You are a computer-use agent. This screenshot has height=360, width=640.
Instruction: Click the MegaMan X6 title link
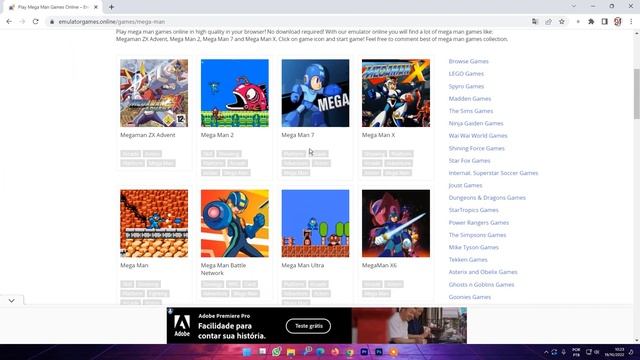click(x=379, y=265)
